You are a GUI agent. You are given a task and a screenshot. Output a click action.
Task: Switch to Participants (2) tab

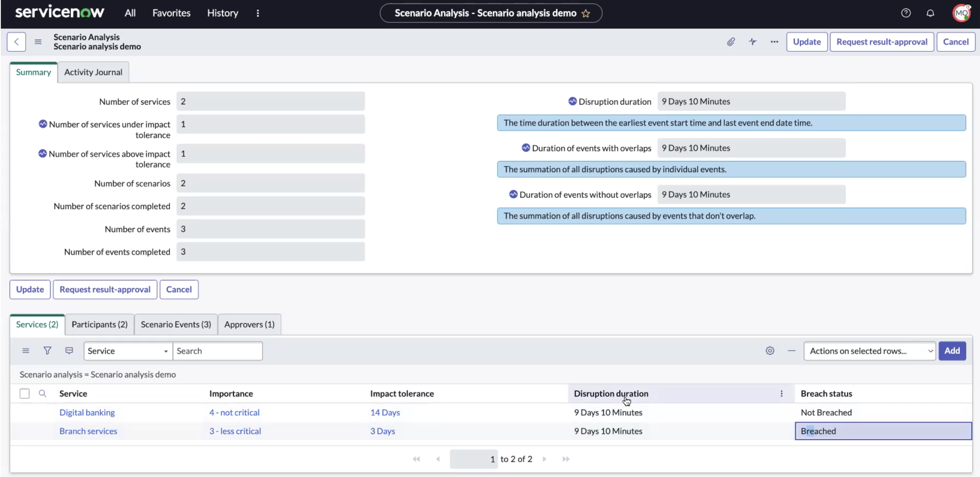point(99,324)
